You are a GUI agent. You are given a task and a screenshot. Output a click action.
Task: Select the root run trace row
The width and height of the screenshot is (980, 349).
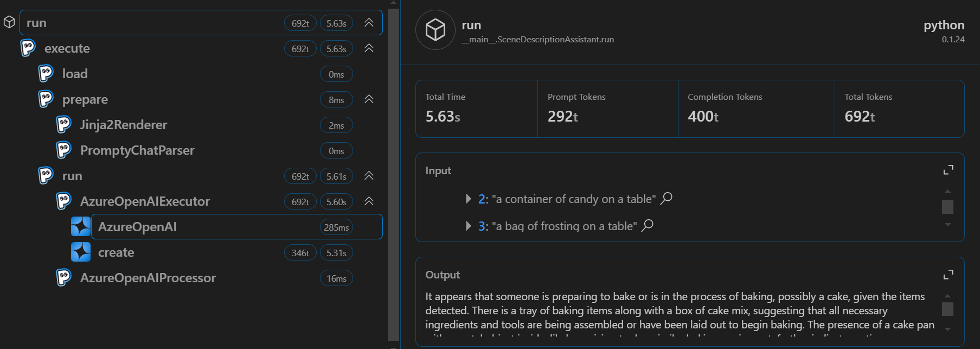201,23
